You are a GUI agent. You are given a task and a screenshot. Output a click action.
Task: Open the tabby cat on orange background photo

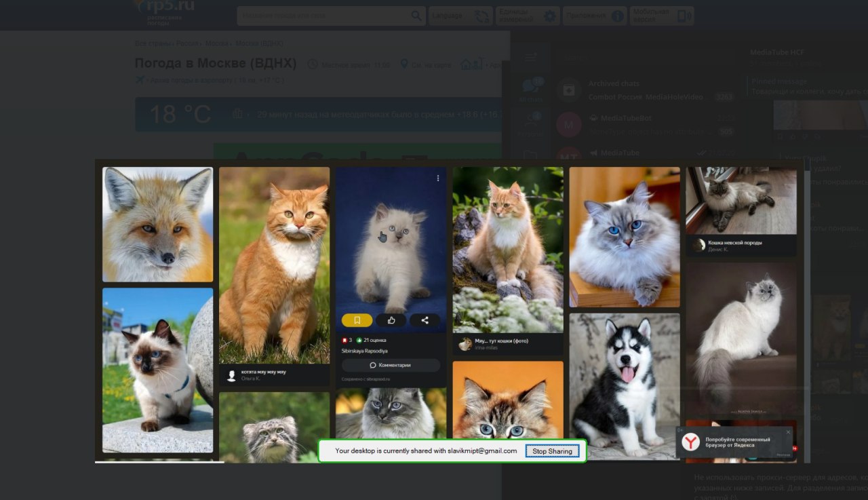click(x=508, y=400)
